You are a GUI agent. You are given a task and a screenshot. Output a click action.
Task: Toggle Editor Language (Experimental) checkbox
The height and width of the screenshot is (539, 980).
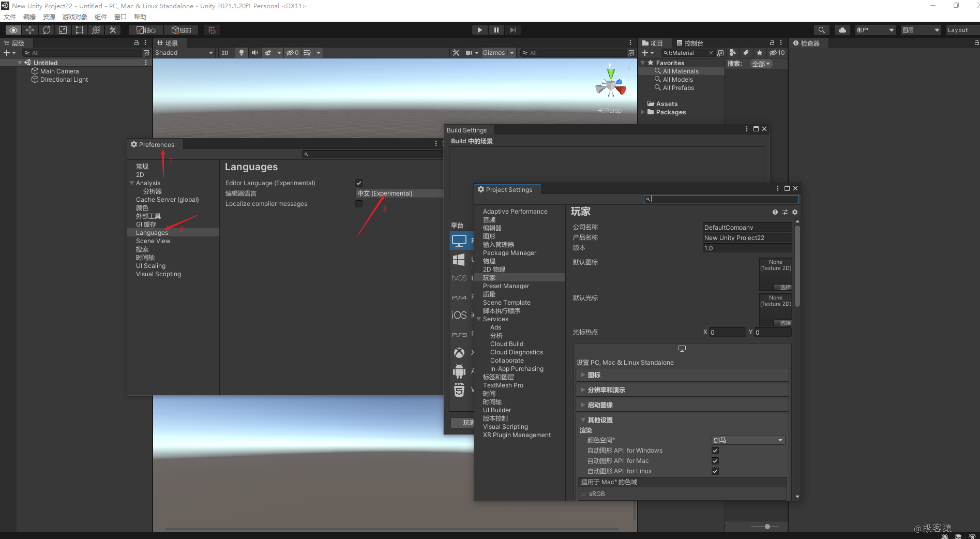point(359,183)
